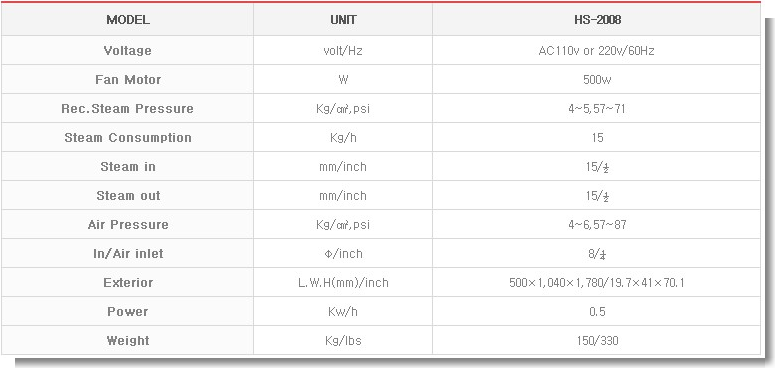Click the L.W.H(mm)/inch unit cell
This screenshot has width=775, height=368.
click(x=343, y=283)
